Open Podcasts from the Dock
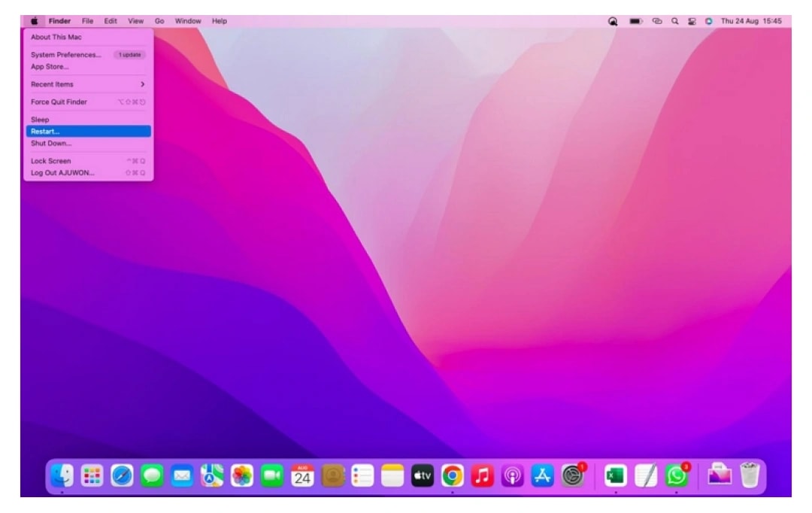812x513 pixels. point(513,475)
